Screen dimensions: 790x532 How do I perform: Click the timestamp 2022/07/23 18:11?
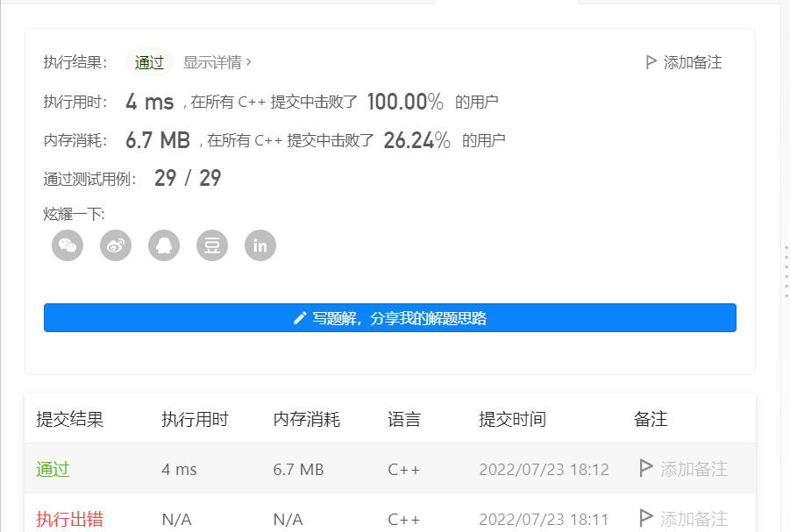coord(544,520)
